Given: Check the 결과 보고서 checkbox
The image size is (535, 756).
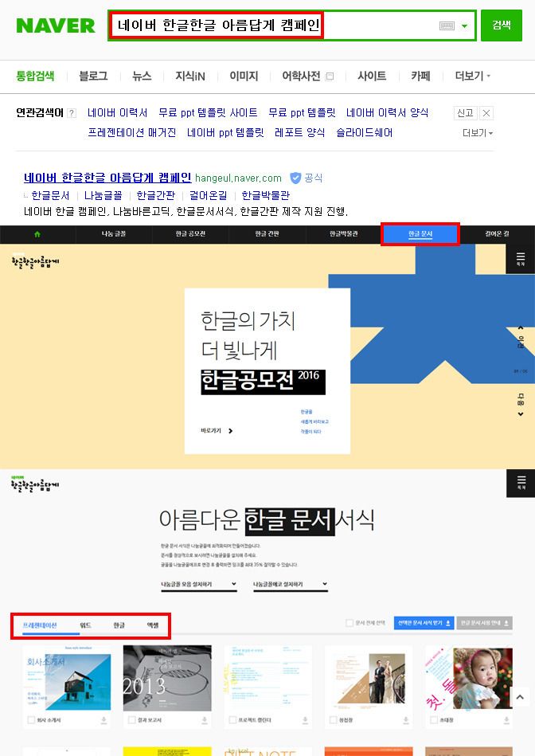Looking at the screenshot, I should 131,720.
